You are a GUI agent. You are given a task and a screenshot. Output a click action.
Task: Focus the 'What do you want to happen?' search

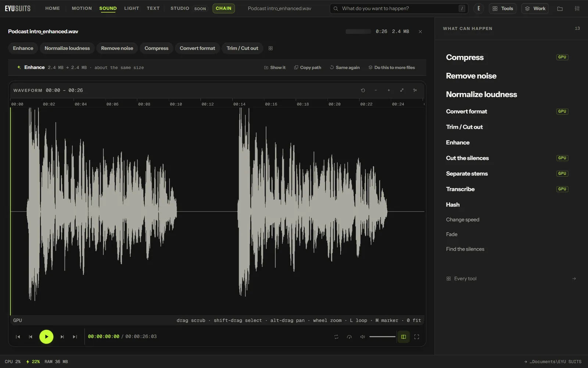(x=399, y=8)
